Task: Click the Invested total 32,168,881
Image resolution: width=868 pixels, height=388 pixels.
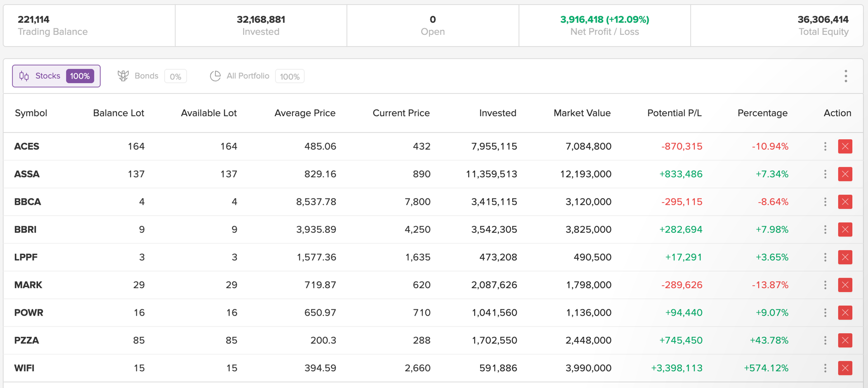Action: 261,19
